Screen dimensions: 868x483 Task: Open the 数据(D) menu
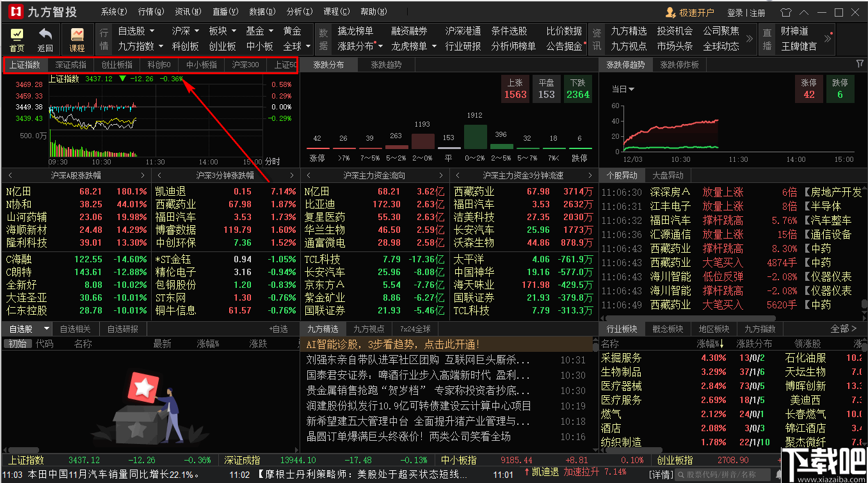262,12
